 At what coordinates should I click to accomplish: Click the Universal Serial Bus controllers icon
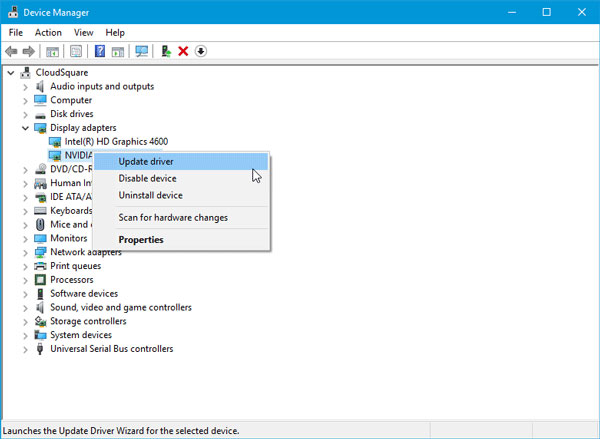pos(40,349)
